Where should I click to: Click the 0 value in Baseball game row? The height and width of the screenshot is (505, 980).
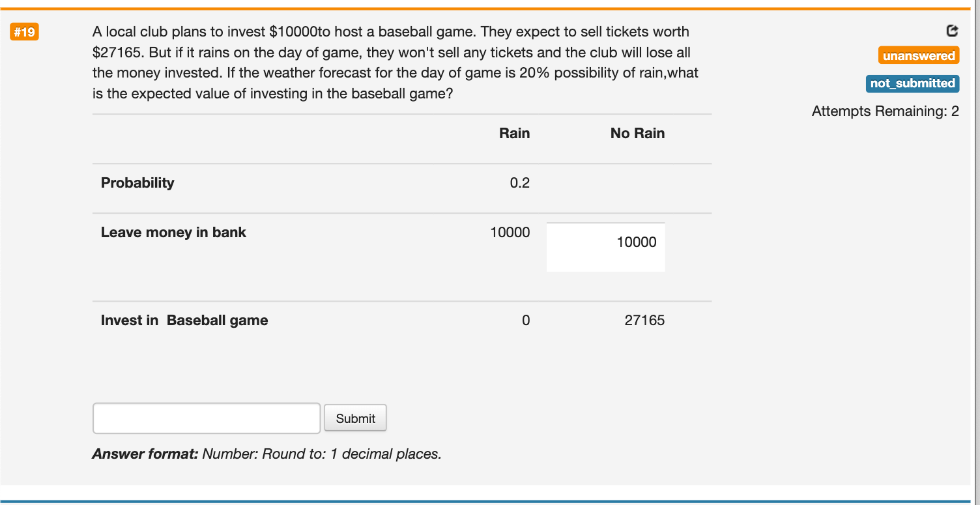pos(526,320)
